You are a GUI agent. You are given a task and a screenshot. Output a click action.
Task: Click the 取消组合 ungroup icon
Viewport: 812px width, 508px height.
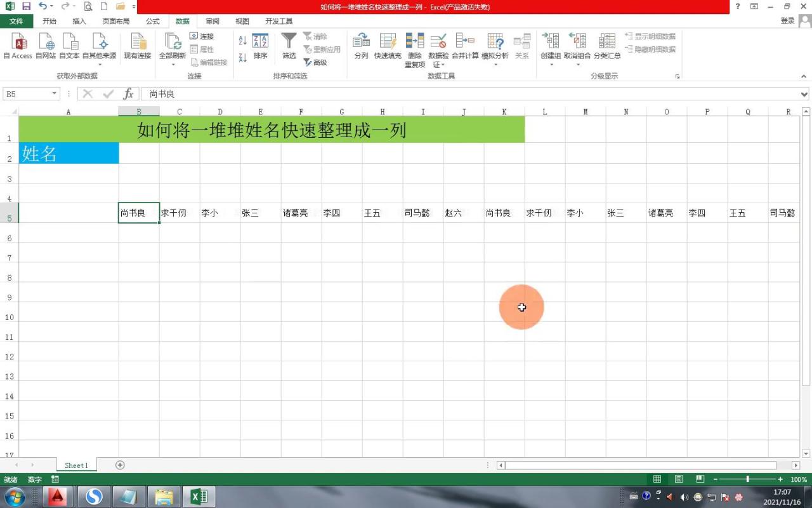(577, 41)
